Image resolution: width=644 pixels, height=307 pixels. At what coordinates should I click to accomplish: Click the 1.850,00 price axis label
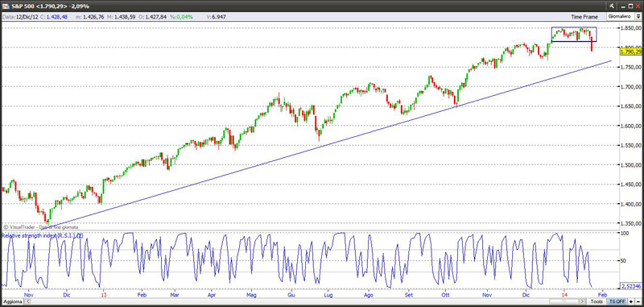click(630, 28)
